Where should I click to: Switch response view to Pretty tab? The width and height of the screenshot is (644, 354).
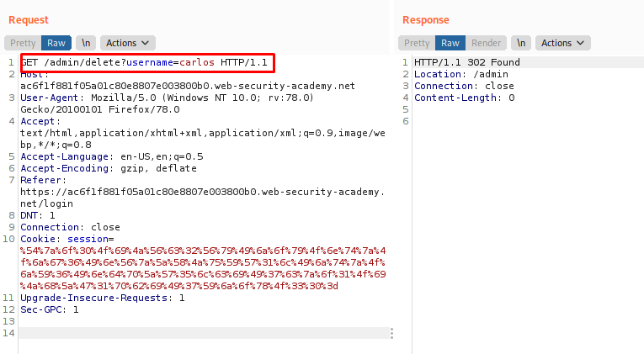click(417, 43)
